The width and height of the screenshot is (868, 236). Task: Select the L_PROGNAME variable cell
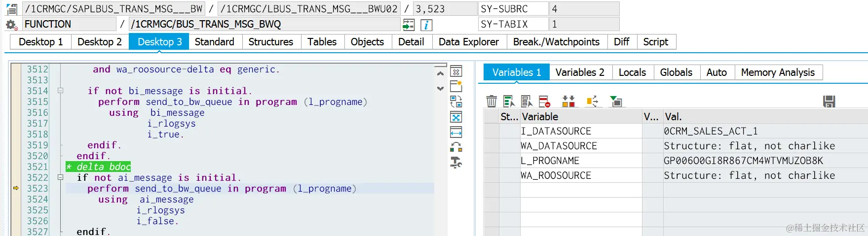(581, 161)
